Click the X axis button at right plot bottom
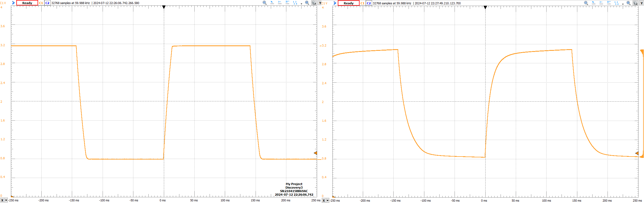 (x=324, y=201)
